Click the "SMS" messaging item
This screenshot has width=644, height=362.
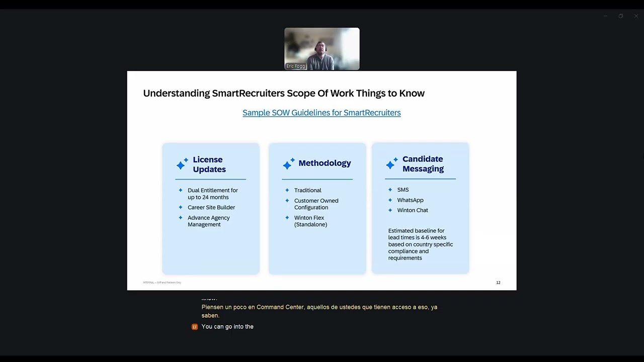tap(403, 190)
